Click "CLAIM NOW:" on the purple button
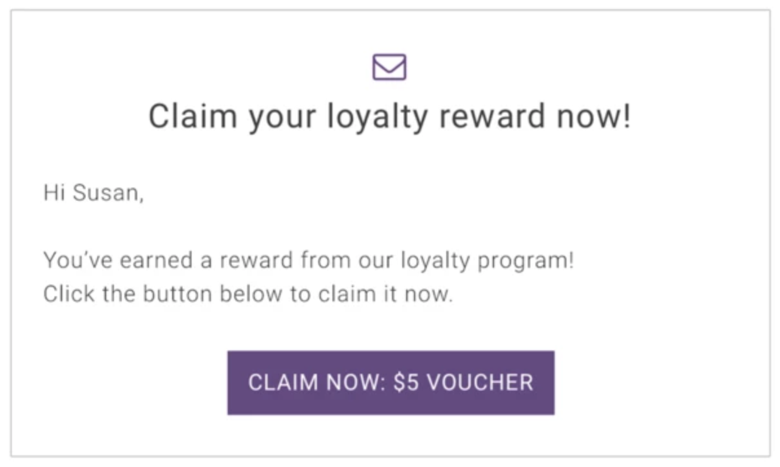Image resolution: width=780 pixels, height=467 pixels. point(317,382)
